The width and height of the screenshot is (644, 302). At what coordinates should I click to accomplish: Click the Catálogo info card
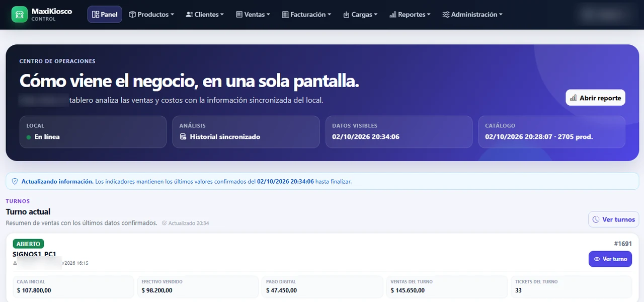[552, 132]
